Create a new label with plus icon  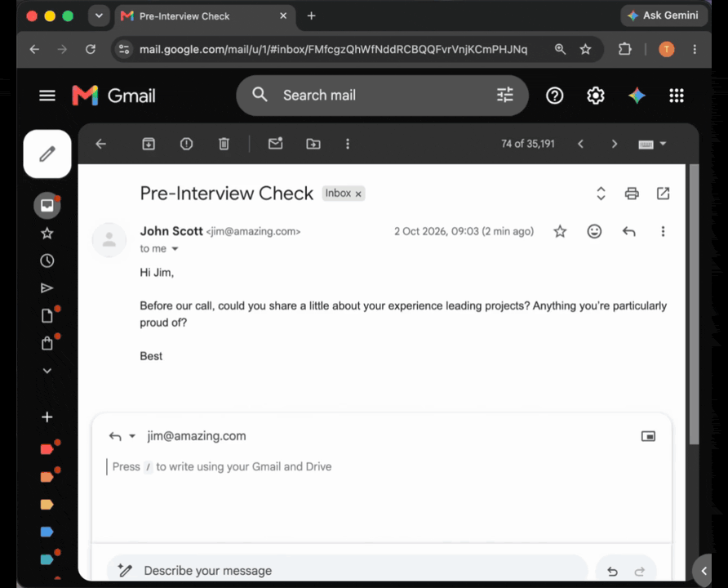(x=47, y=417)
